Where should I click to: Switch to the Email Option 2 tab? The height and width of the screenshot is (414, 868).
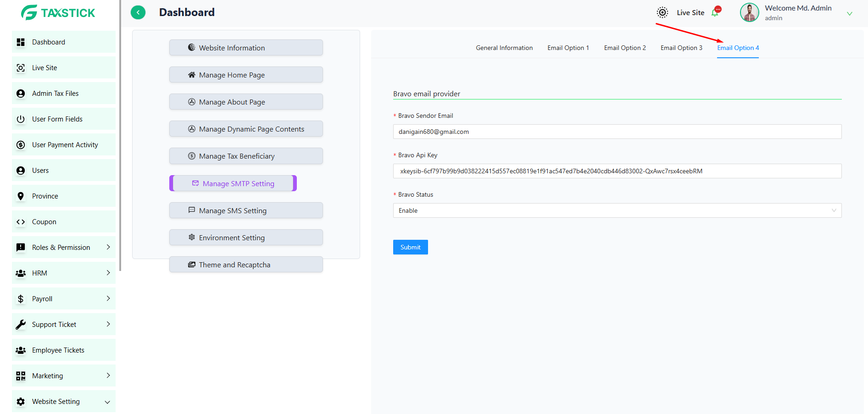[x=624, y=48]
